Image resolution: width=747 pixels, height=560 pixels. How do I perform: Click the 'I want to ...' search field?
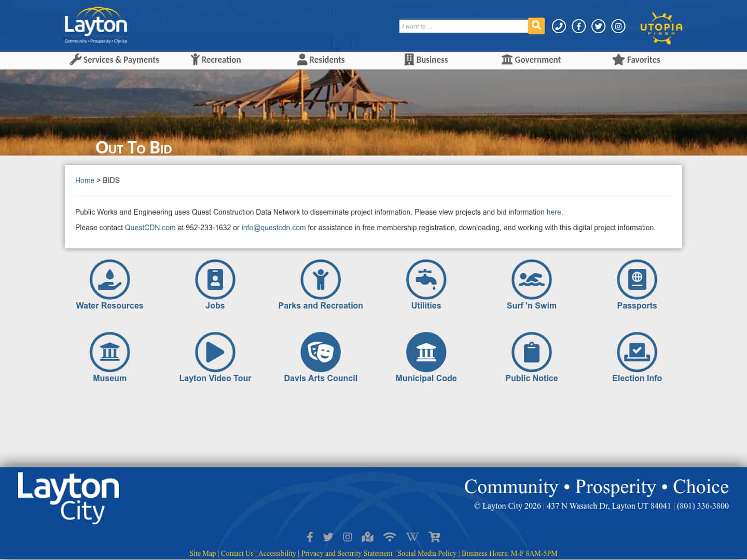click(x=464, y=26)
